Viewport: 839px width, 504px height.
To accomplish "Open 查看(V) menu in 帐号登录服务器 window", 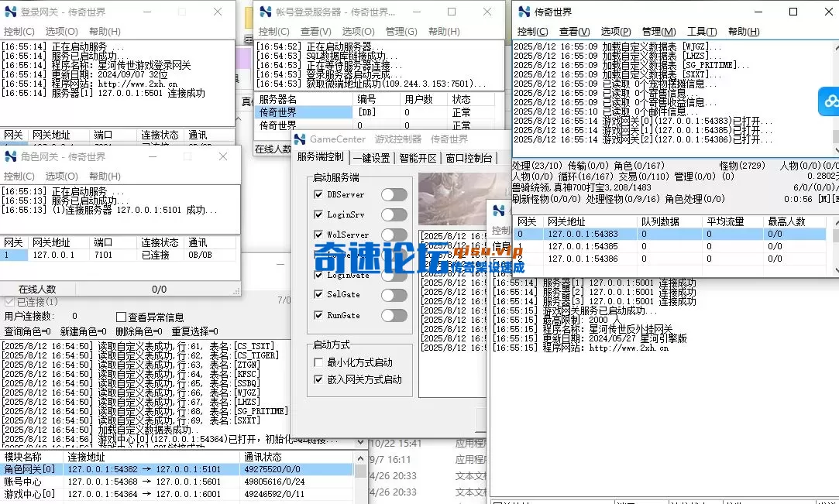I will point(316,32).
